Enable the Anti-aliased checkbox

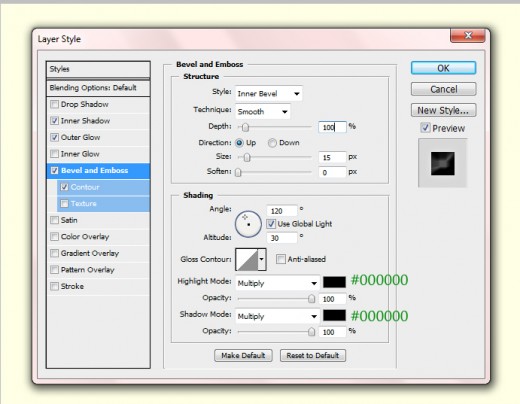click(281, 259)
